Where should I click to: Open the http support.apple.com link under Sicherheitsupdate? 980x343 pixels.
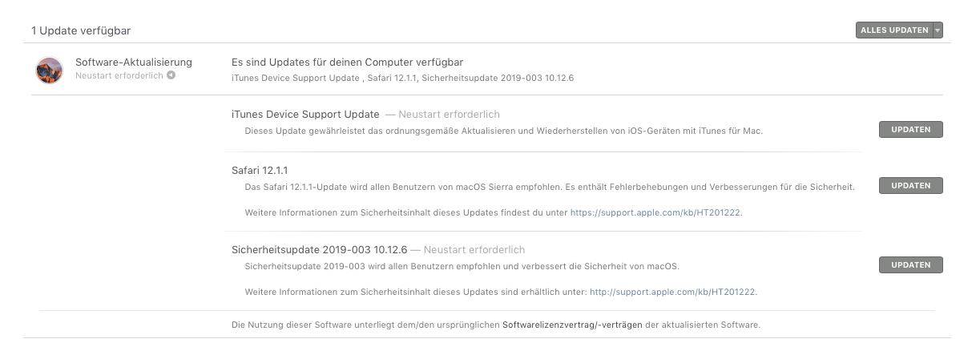tap(672, 293)
